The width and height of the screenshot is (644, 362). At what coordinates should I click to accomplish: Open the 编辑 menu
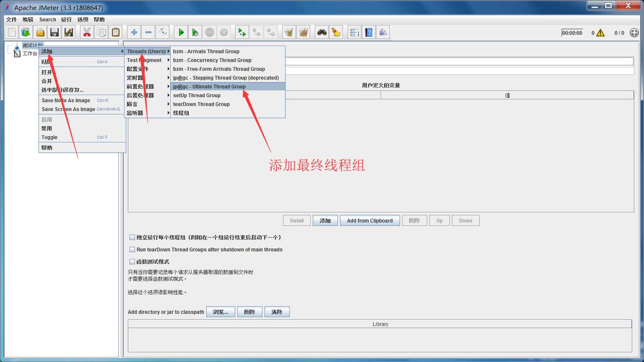[x=28, y=20]
